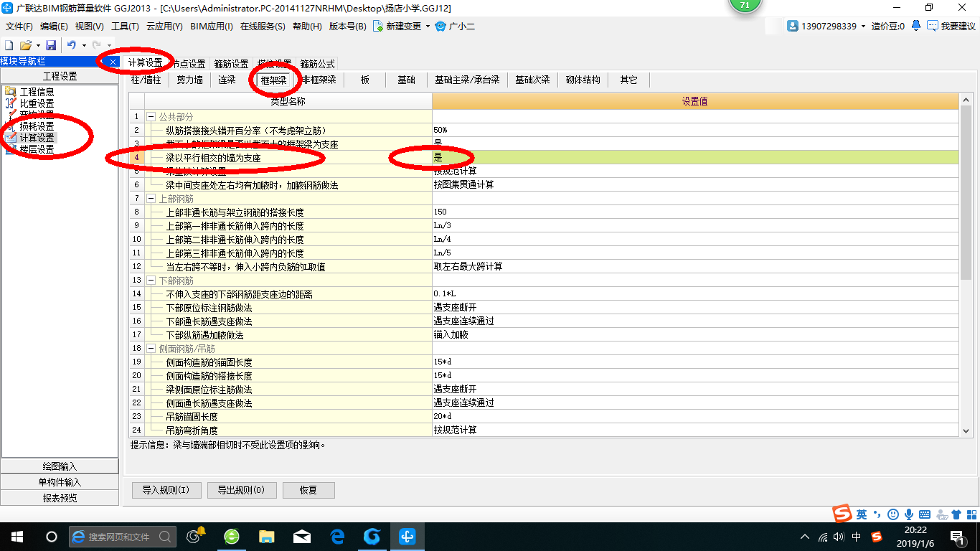Select 工程信息 in the navigation tree

click(37, 92)
